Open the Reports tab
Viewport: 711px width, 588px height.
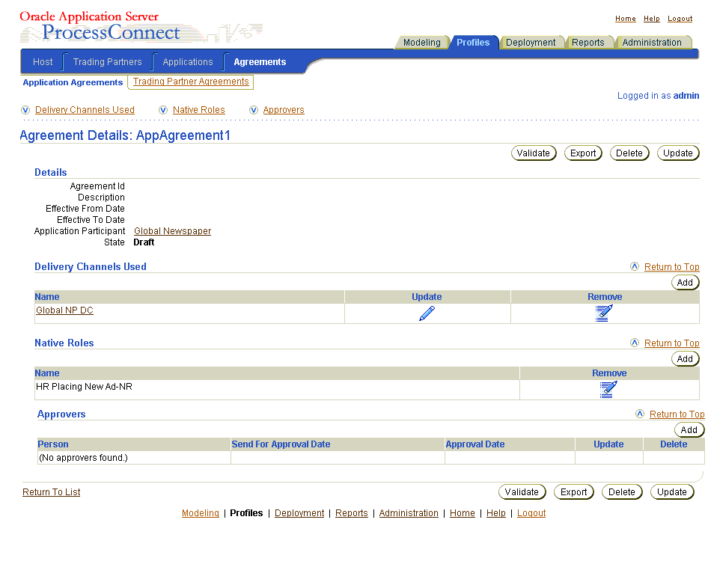tap(588, 42)
